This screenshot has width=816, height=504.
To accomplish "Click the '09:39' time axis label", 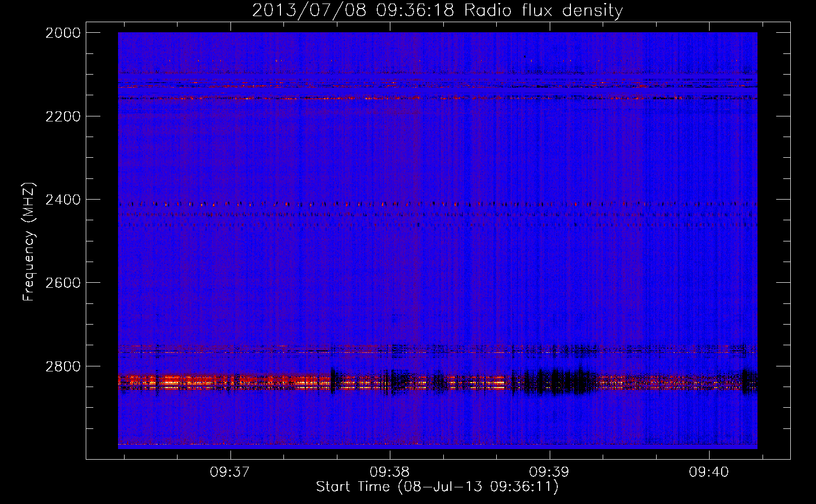I will click(x=549, y=472).
